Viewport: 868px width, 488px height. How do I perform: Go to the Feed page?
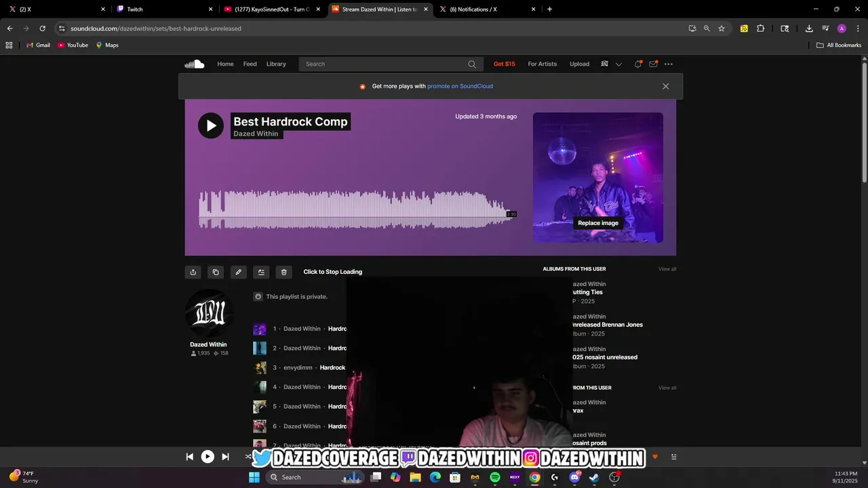click(x=250, y=64)
